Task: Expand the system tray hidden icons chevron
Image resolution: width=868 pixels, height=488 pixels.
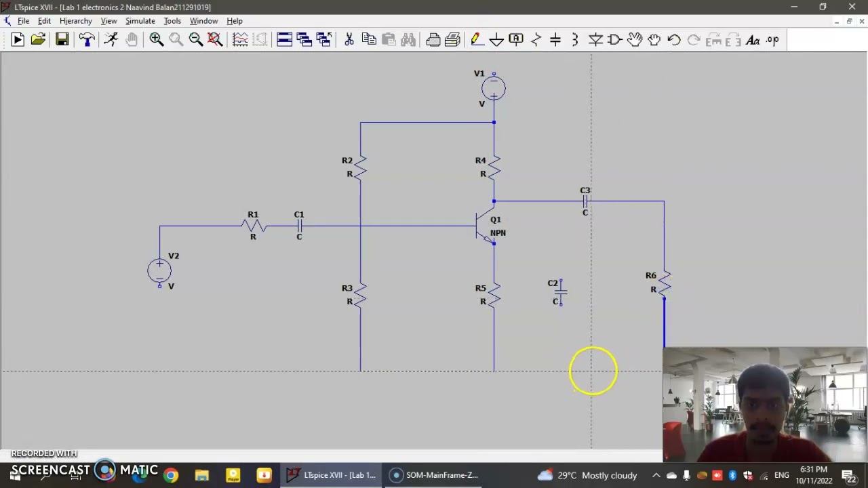Action: (x=656, y=475)
